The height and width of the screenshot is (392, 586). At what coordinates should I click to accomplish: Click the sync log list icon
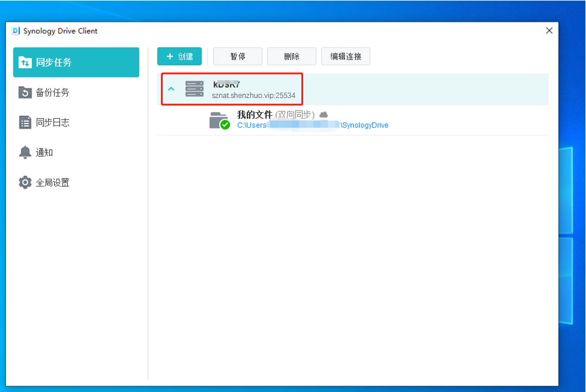point(25,122)
